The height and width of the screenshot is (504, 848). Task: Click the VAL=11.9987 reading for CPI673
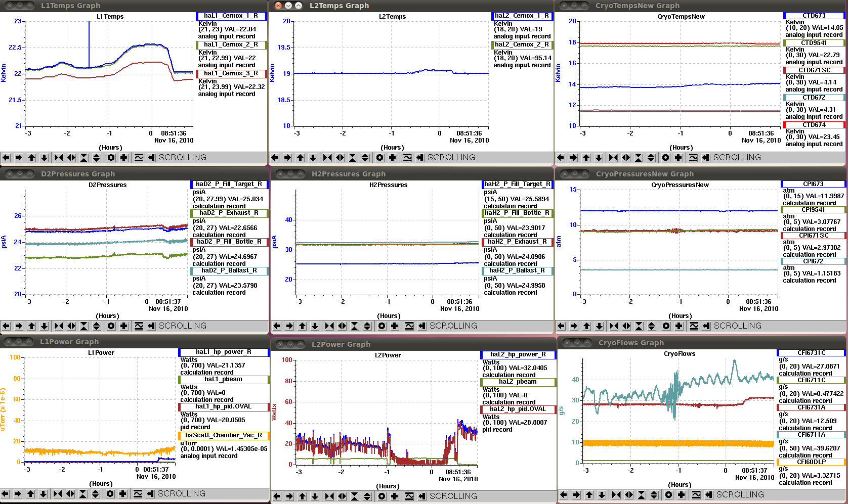(825, 196)
